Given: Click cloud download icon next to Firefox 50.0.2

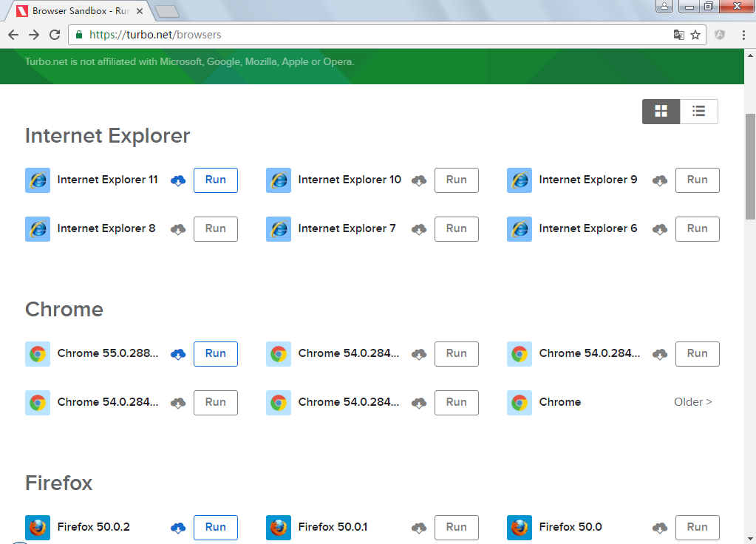Looking at the screenshot, I should coord(178,528).
